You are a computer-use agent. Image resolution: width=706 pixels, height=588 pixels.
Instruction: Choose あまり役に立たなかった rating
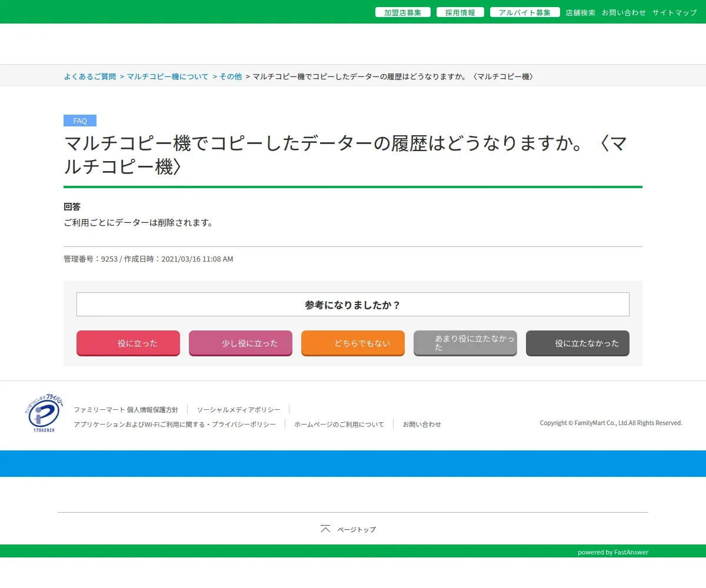click(465, 343)
